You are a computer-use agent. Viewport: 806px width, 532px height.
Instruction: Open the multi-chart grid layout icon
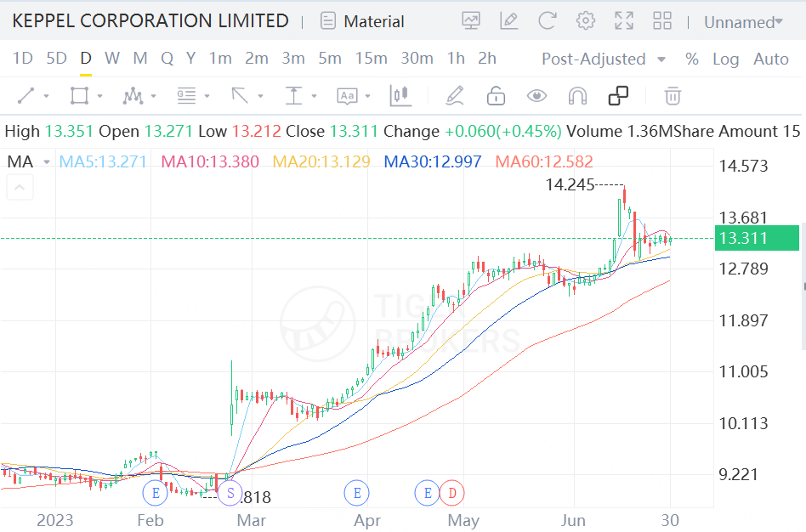point(662,21)
